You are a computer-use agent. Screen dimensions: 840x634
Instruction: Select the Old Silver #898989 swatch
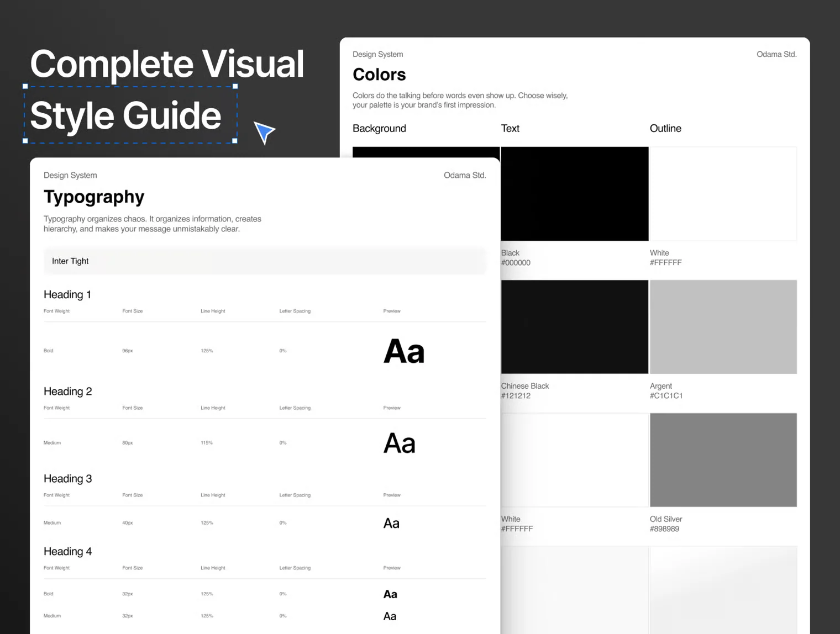tap(723, 460)
